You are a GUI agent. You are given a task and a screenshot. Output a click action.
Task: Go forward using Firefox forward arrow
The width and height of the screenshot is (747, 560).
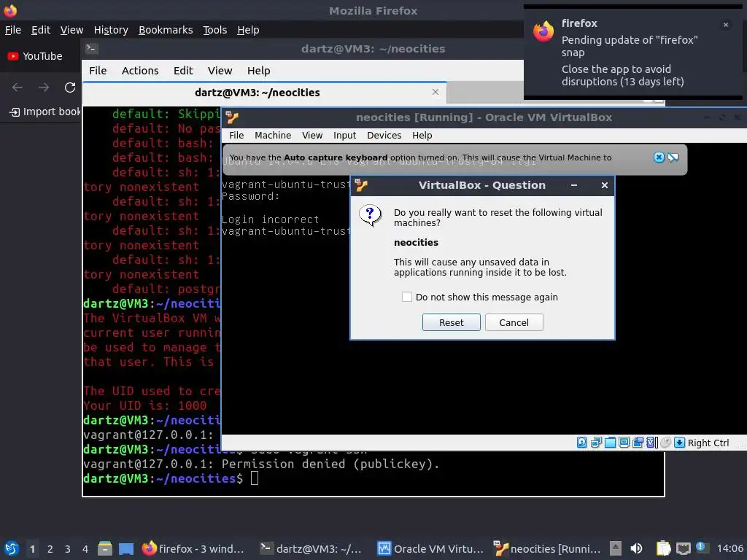[44, 87]
